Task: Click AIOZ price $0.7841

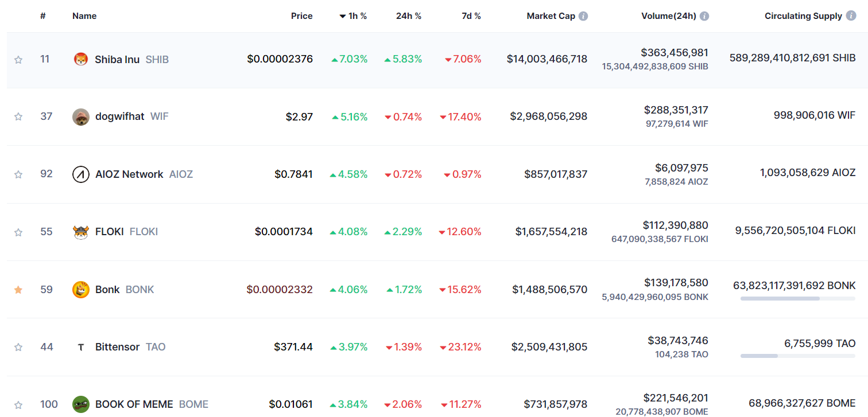Action: point(293,174)
